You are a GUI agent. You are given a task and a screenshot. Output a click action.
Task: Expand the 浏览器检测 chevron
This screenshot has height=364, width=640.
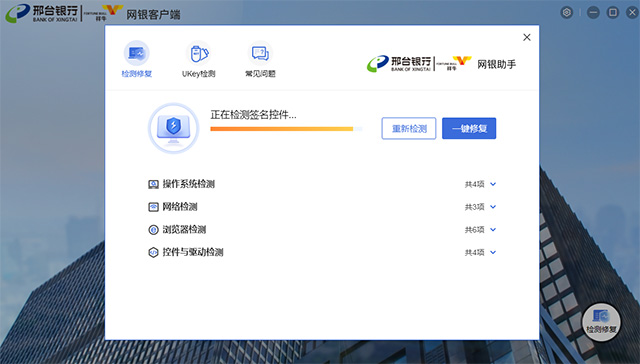point(493,230)
